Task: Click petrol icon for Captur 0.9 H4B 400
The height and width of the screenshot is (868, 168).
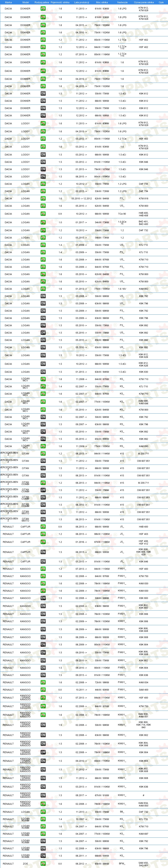Action: coord(43,527)
